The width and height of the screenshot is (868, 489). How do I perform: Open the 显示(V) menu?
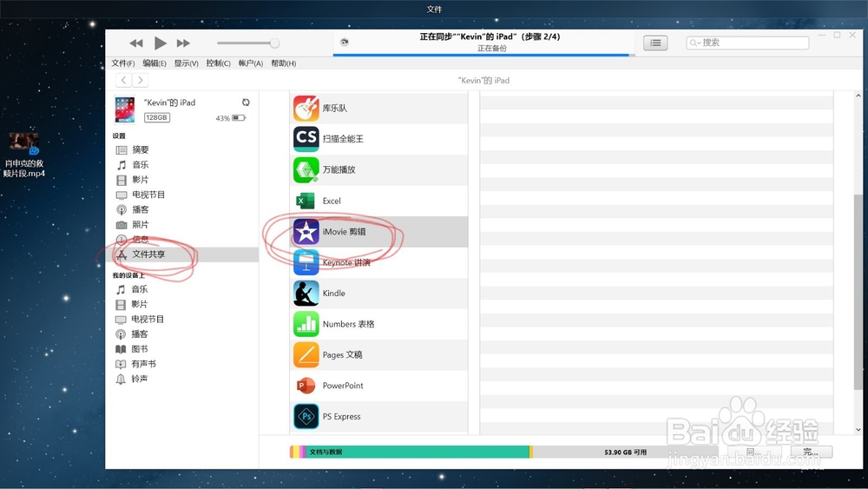pyautogui.click(x=187, y=63)
